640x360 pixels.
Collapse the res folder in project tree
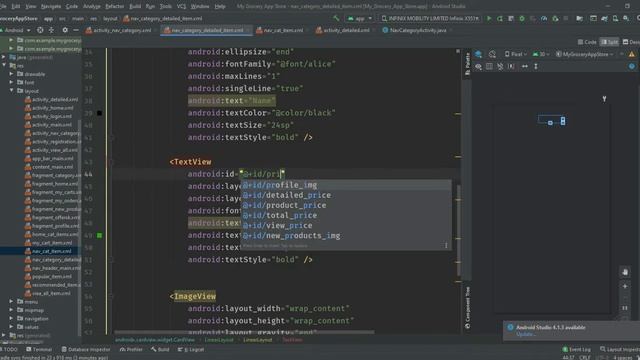(4, 65)
